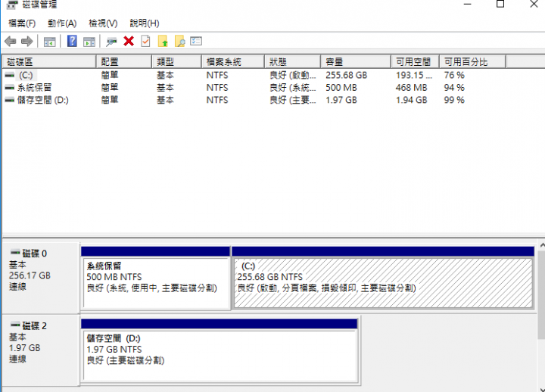The width and height of the screenshot is (545, 392).
Task: Sort by 檔案系統 column header
Action: (x=233, y=62)
